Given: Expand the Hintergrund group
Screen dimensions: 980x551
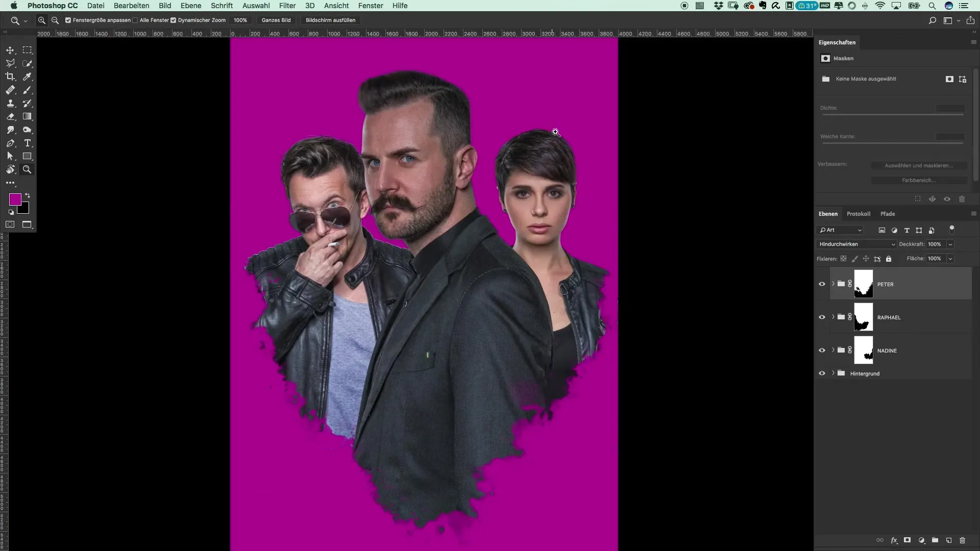Looking at the screenshot, I should point(833,373).
